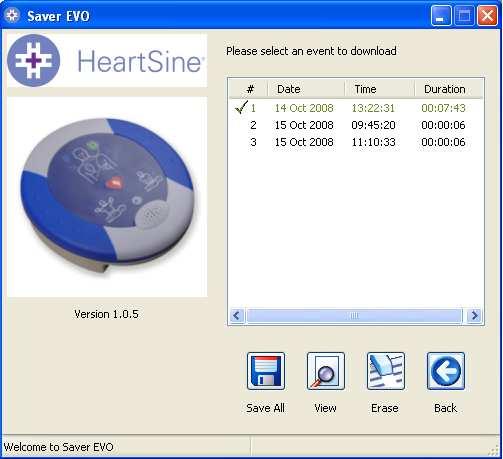This screenshot has width=503, height=459.
Task: Click the Save All text label
Action: (x=265, y=408)
